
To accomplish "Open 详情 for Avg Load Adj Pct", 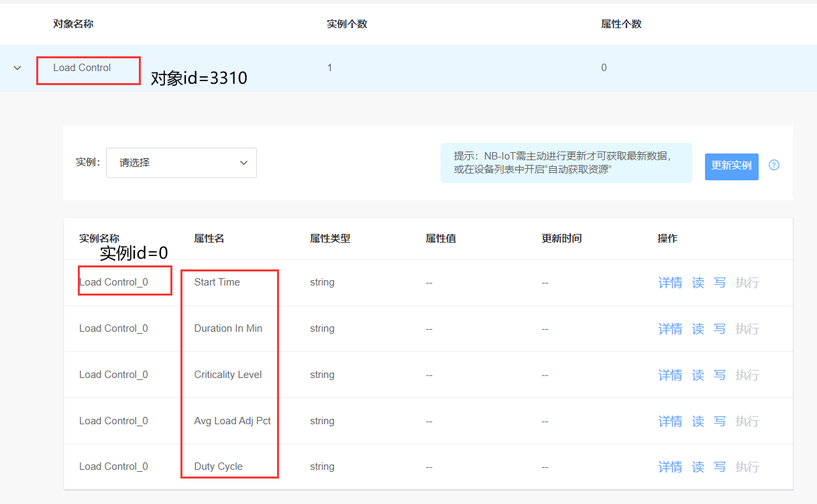I will [670, 422].
